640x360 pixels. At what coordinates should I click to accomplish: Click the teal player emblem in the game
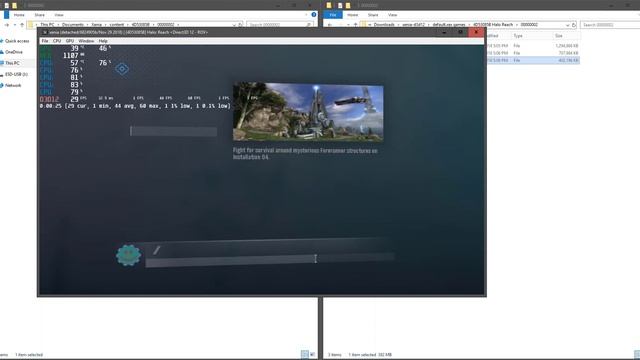[128, 255]
